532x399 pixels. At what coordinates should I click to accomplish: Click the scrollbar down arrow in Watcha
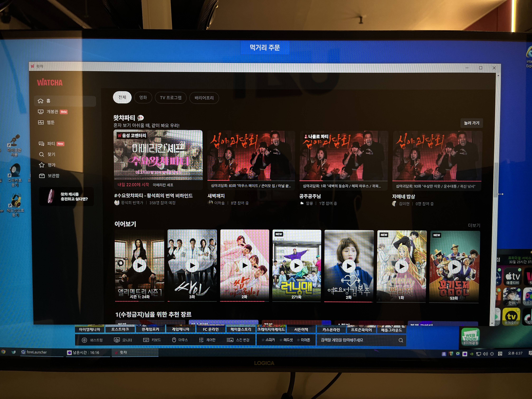click(x=492, y=323)
